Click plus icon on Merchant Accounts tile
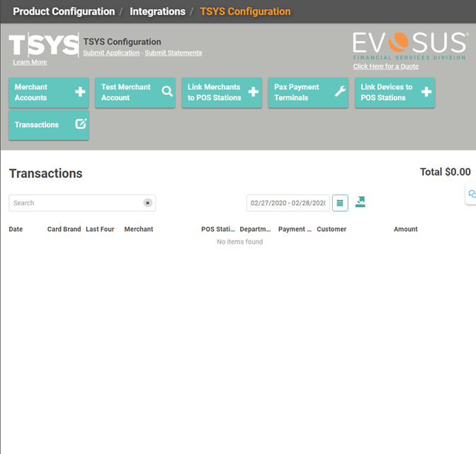Screen dimensions: 476x454 tap(80, 92)
